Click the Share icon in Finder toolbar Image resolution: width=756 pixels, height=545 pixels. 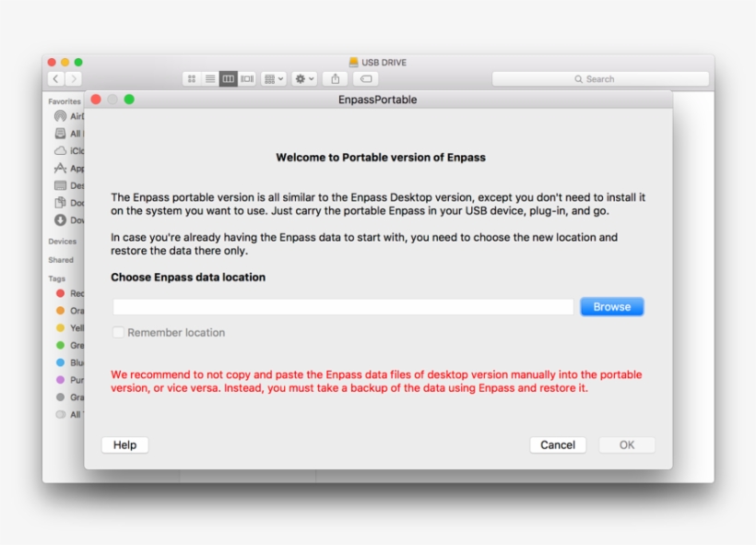[x=336, y=79]
